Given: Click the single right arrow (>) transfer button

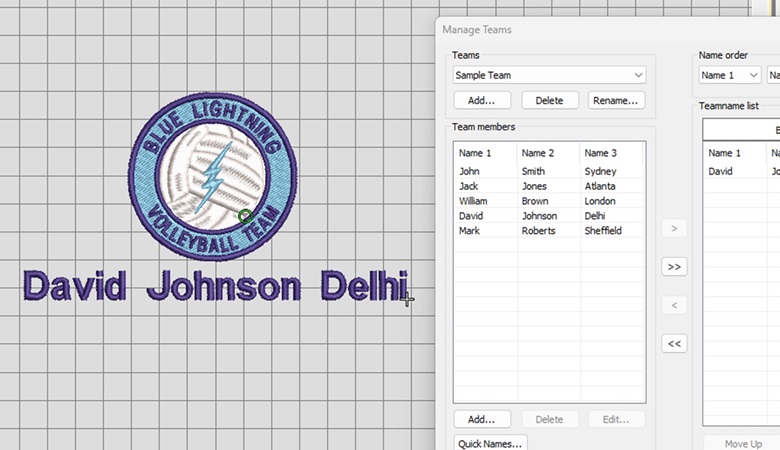Looking at the screenshot, I should pos(674,229).
